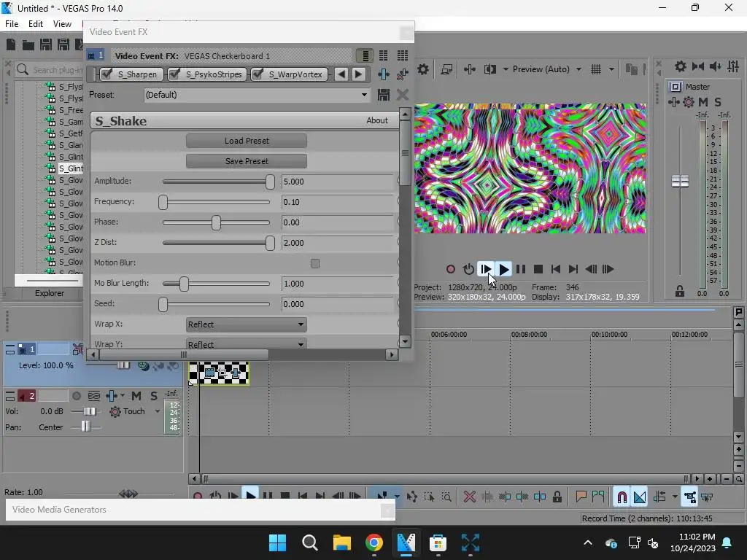Switch to the Explorer tab
Image resolution: width=747 pixels, height=560 pixels.
pos(49,293)
